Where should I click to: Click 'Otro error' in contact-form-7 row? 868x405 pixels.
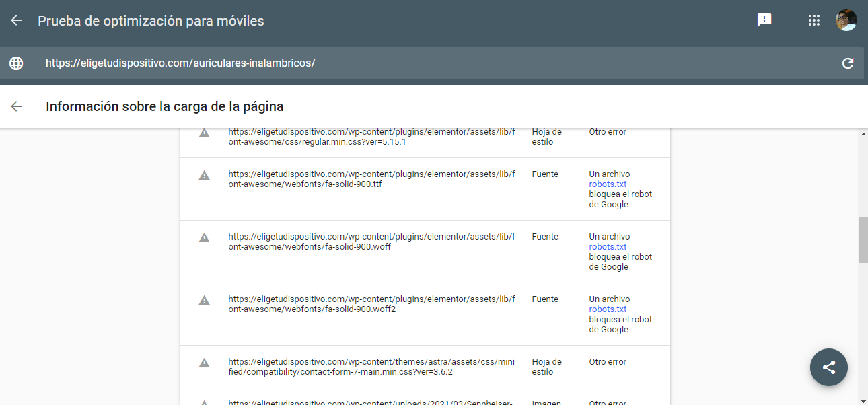coord(608,362)
